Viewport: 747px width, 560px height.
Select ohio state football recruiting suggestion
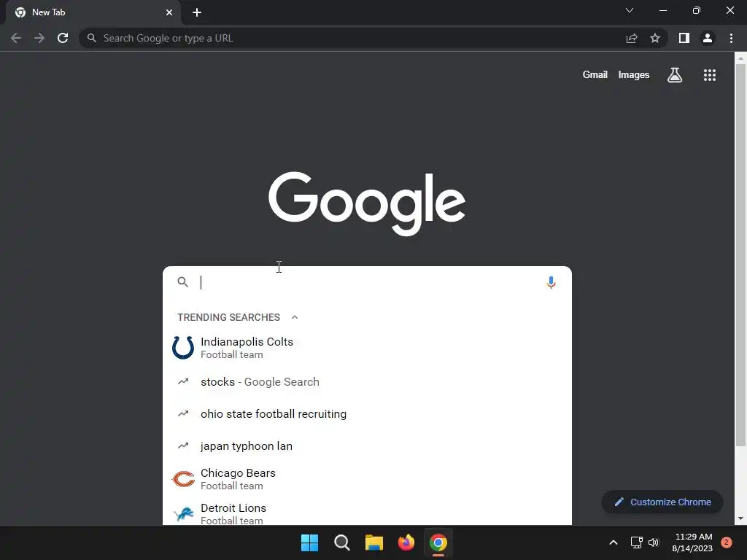click(x=367, y=414)
